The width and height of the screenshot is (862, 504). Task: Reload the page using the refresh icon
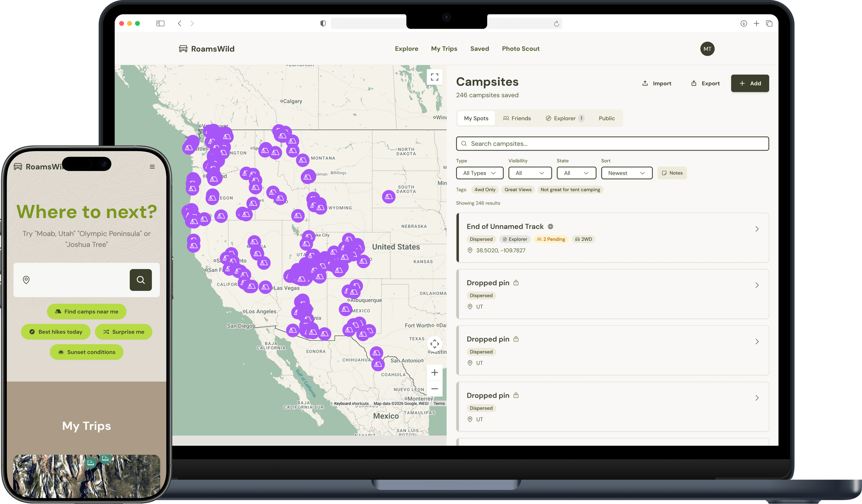pos(557,24)
